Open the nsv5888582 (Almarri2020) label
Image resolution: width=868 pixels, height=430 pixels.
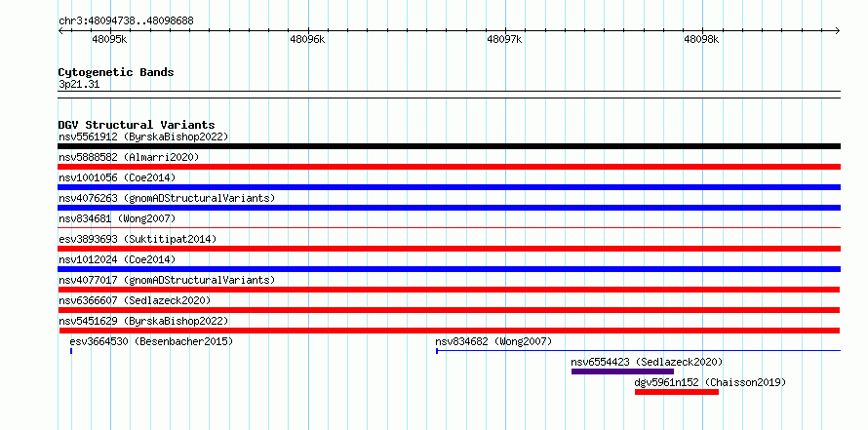pyautogui.click(x=129, y=157)
